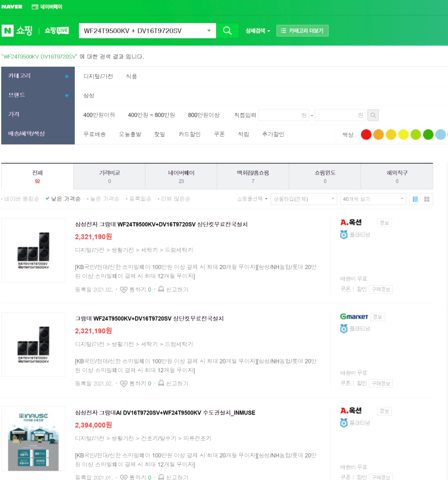Pick the dark green color swatch

428,134
